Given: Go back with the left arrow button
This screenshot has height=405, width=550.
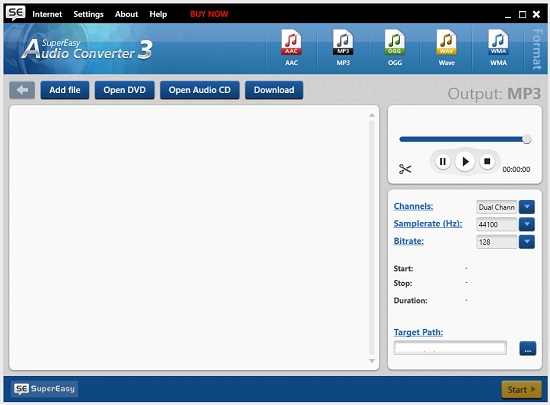Looking at the screenshot, I should click(x=22, y=90).
